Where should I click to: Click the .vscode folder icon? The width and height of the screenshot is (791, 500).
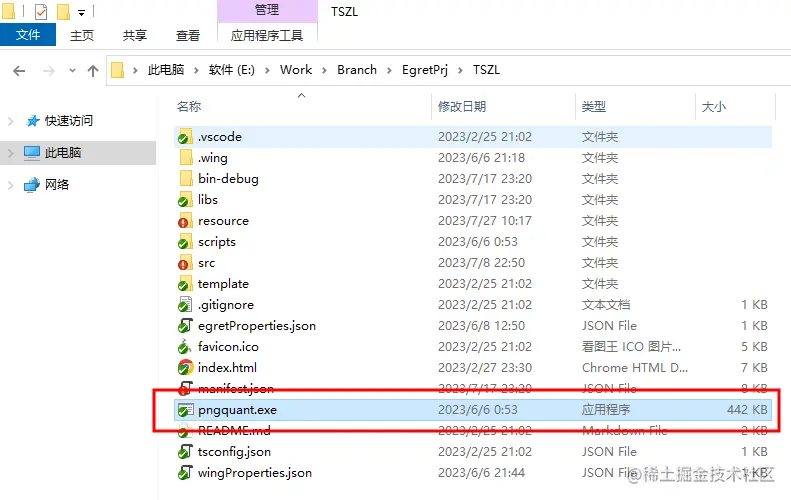click(x=185, y=137)
